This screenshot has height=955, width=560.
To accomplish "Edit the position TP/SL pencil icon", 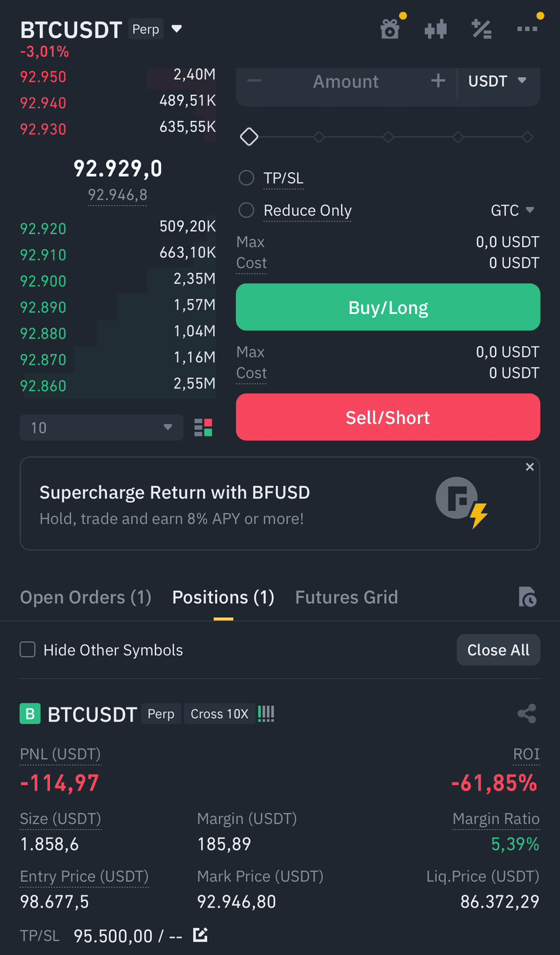I will (x=200, y=935).
